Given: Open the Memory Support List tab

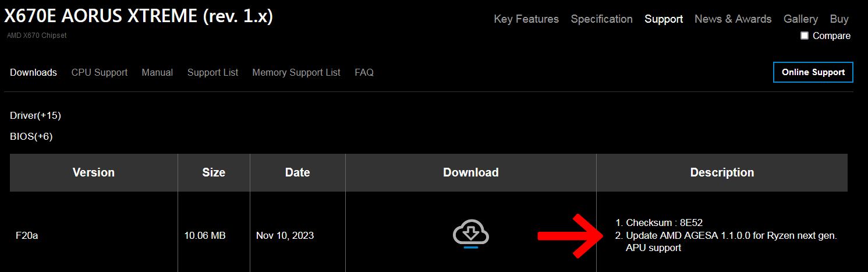Looking at the screenshot, I should (296, 72).
